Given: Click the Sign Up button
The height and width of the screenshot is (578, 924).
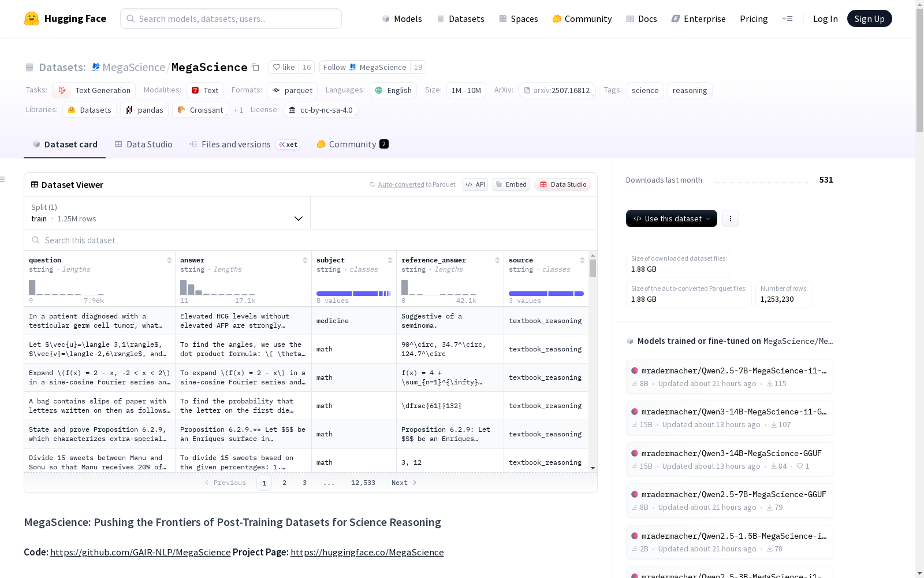Looking at the screenshot, I should point(869,18).
